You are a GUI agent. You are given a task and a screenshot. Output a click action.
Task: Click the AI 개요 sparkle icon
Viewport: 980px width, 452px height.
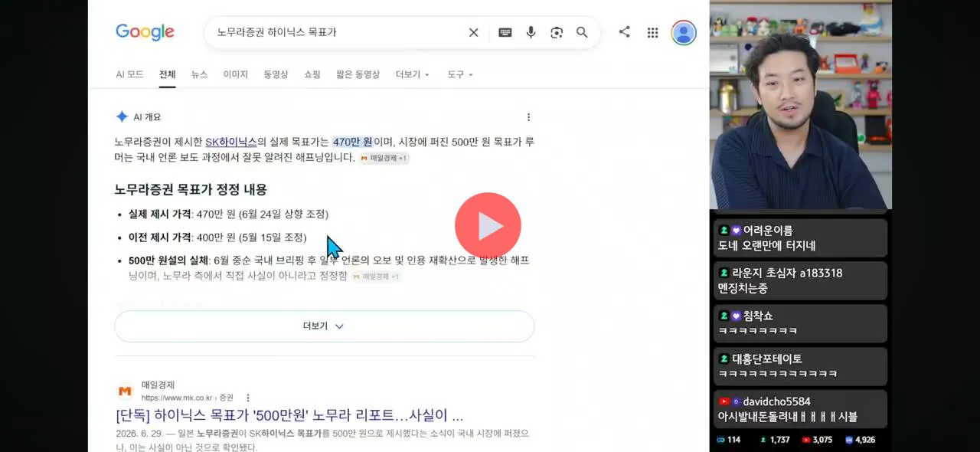coord(122,116)
